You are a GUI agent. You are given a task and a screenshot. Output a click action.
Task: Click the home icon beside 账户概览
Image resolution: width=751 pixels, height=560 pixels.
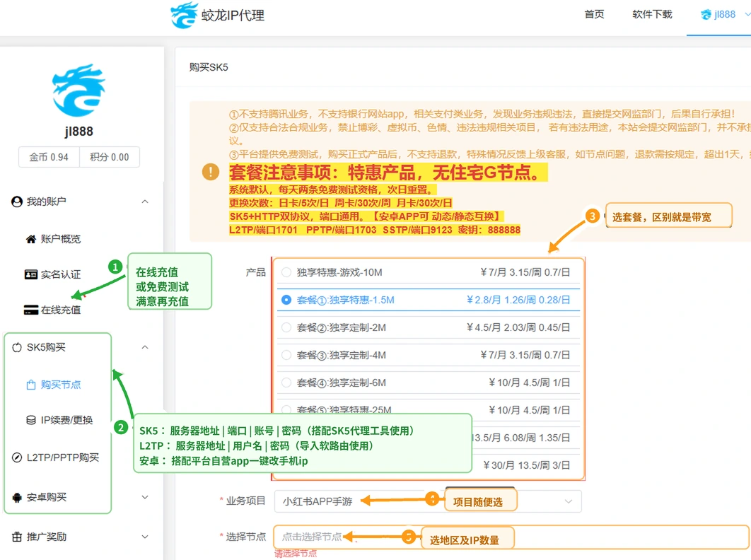pos(30,239)
